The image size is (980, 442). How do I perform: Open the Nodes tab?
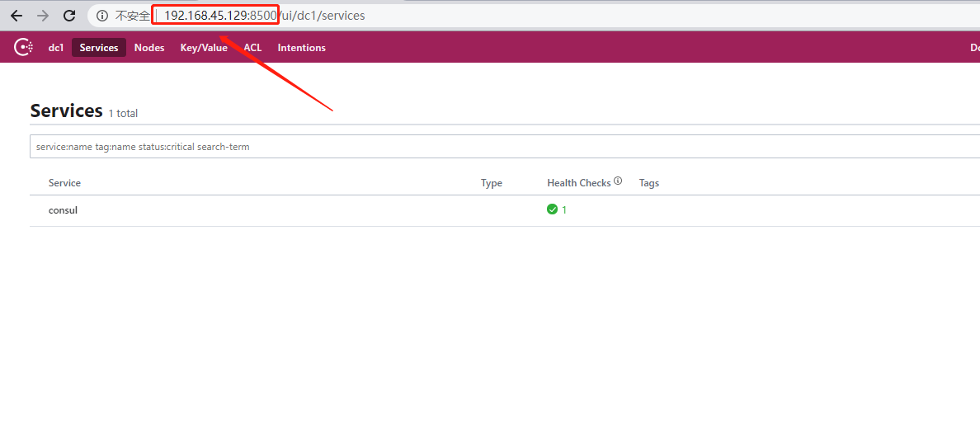click(x=149, y=48)
